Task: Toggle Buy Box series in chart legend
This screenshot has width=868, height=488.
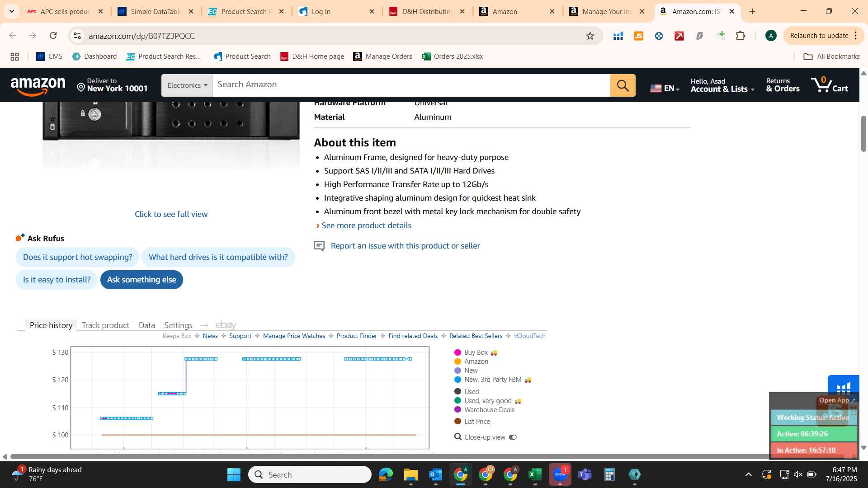Action: [476, 352]
